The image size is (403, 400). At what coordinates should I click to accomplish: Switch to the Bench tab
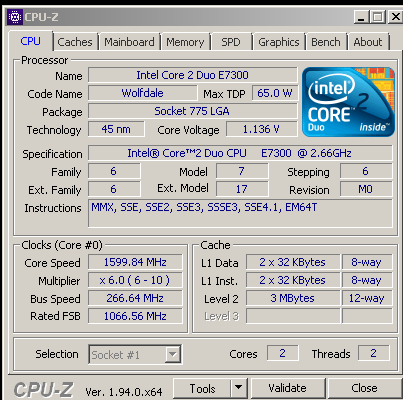coord(326,42)
